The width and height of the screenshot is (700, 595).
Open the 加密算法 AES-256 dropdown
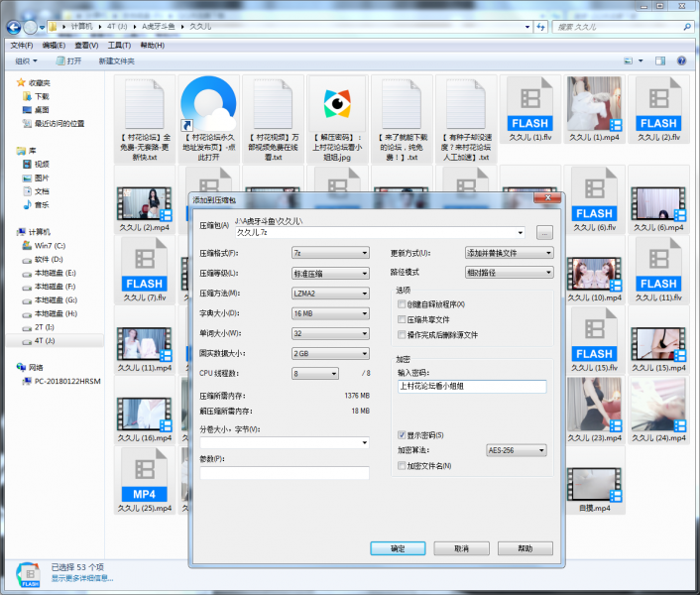click(x=516, y=450)
